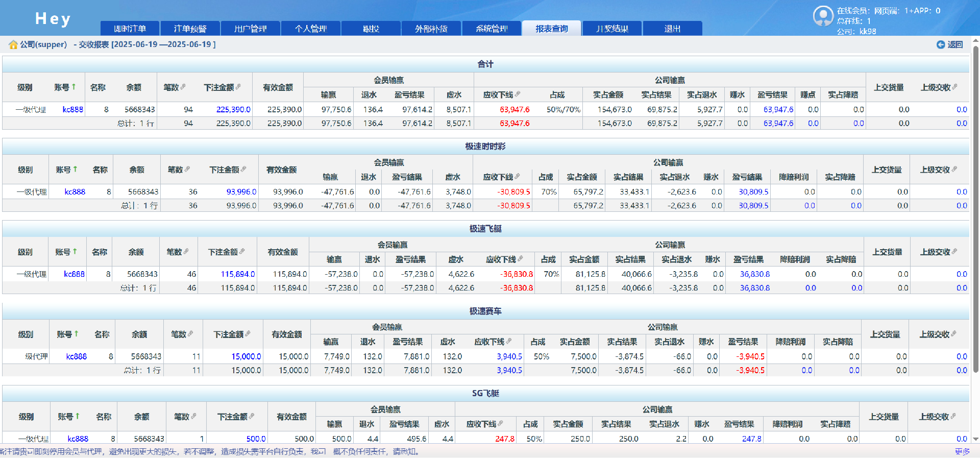Click the 外部补货 navigation tab

tap(431, 29)
